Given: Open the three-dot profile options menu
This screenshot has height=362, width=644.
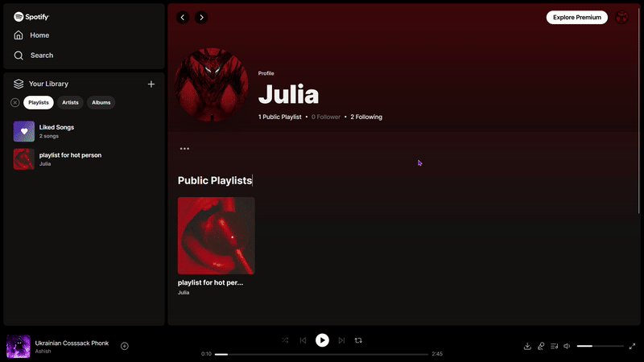Looking at the screenshot, I should pos(184,149).
